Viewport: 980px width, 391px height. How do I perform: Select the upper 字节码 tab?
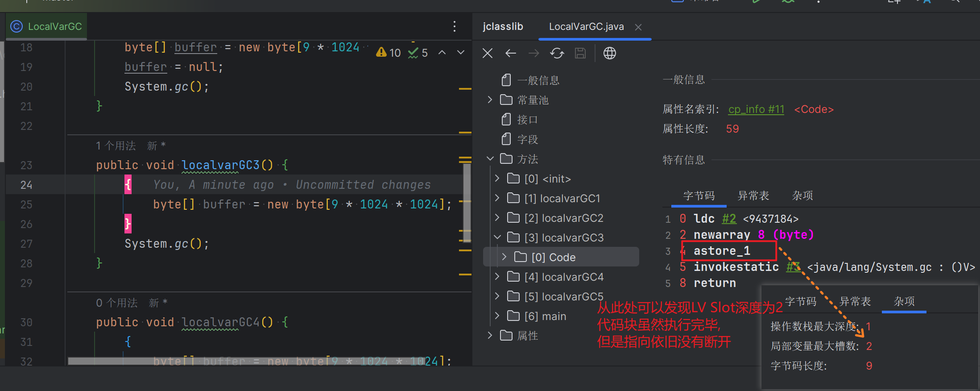point(699,196)
